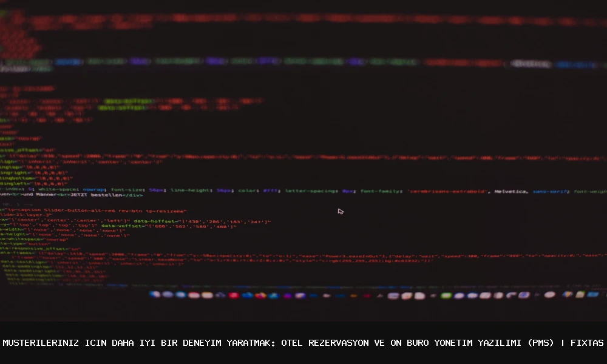Click the blurred code editor hero image

tap(303, 161)
